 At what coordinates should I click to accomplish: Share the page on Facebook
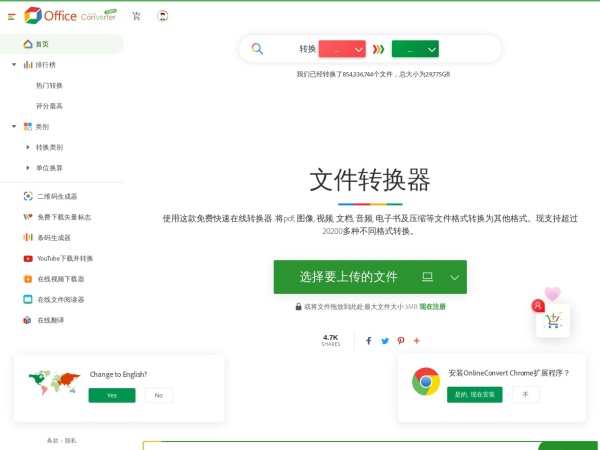[x=368, y=341]
